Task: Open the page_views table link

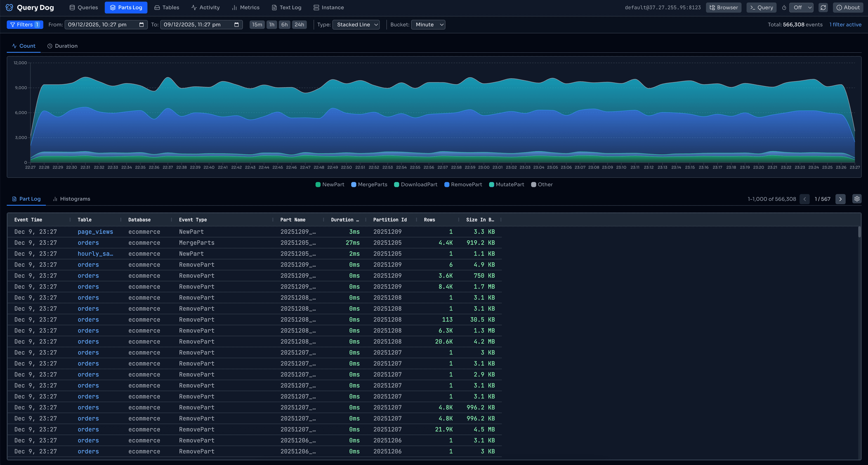Action: [95, 232]
